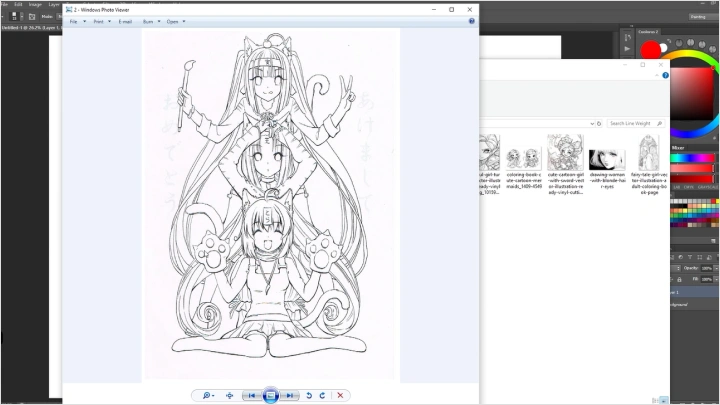Click the Mixer panel tab
The height and width of the screenshot is (405, 720).
[x=678, y=147]
